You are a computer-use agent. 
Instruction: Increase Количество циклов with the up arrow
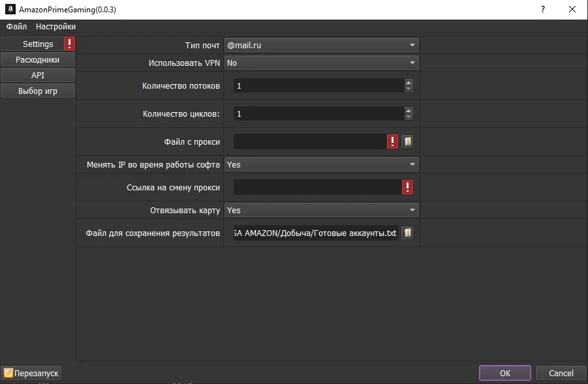point(409,111)
